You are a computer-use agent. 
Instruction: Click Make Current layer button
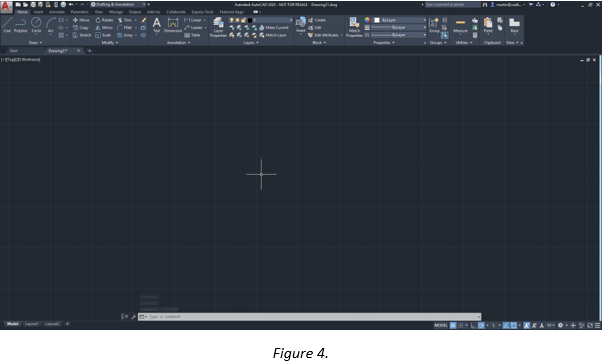273,28
